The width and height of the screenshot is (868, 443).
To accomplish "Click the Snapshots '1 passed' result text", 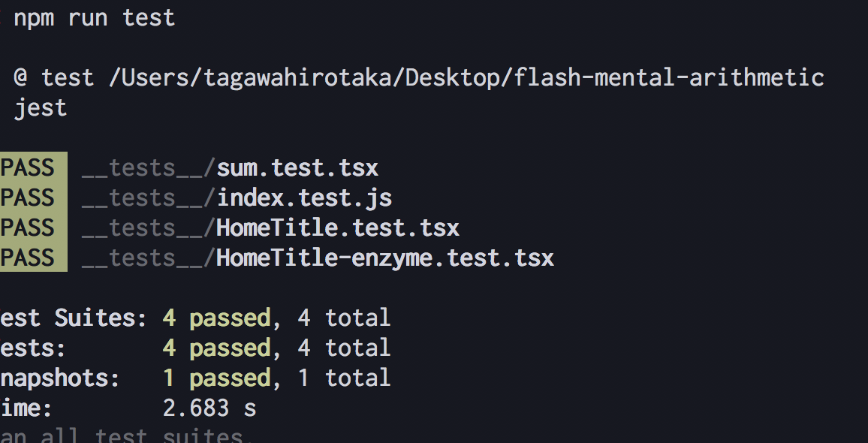I will coord(216,378).
